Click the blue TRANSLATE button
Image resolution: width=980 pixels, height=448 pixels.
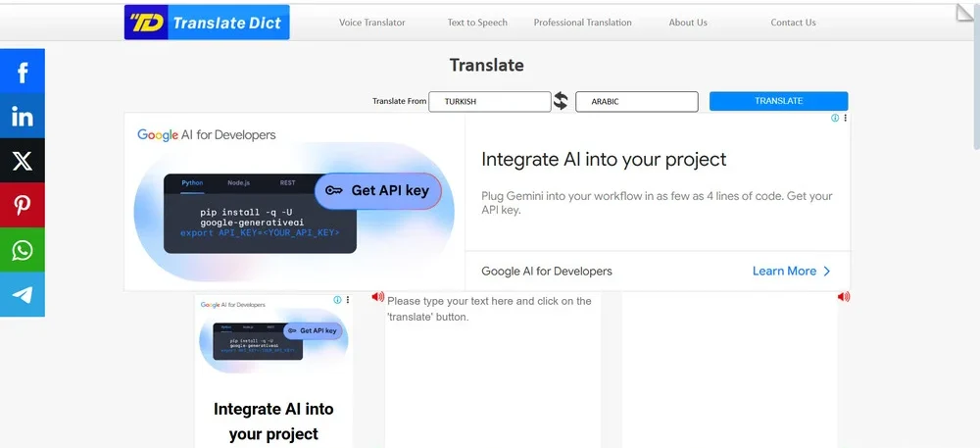pos(779,101)
